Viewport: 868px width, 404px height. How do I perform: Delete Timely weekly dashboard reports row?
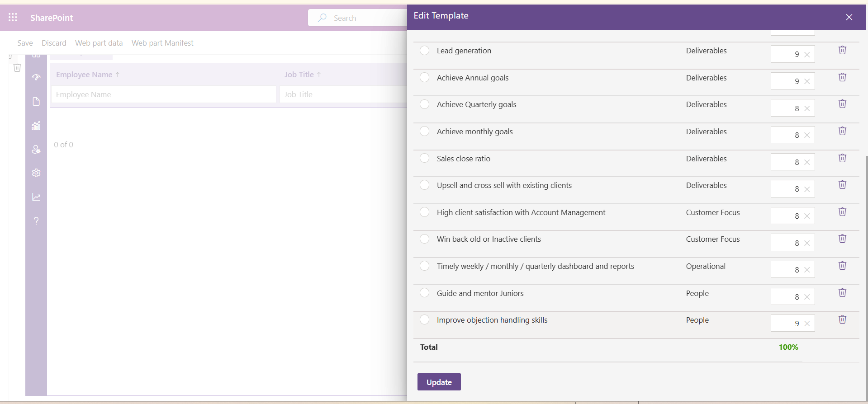click(842, 266)
